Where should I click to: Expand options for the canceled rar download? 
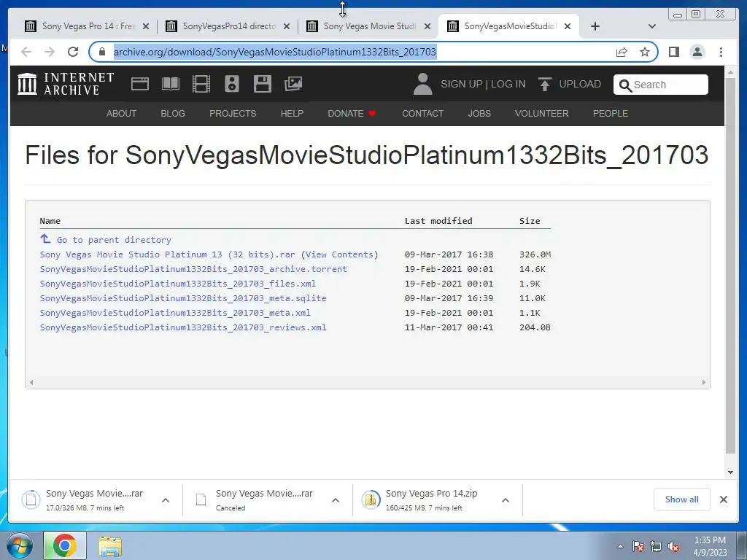pos(336,500)
